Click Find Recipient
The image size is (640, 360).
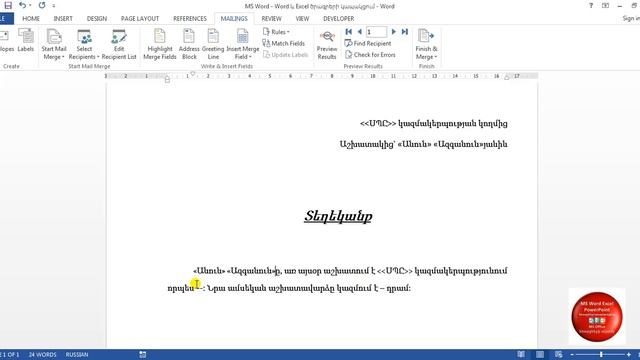pos(368,43)
